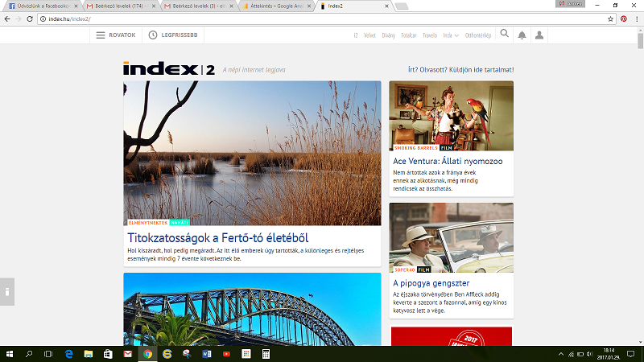Click the notifications bell icon
The width and height of the screenshot is (644, 362).
pos(522,35)
